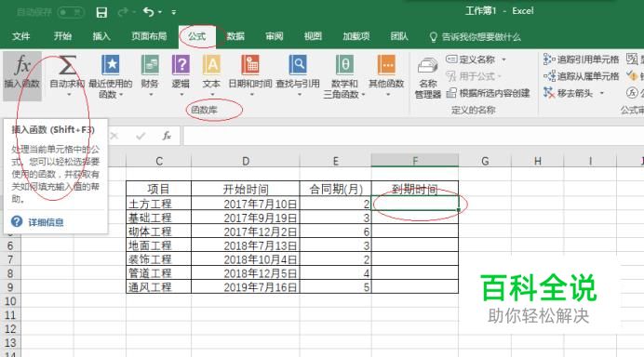Switch to the Insert (插入) tab
This screenshot has height=357, width=644.
tap(101, 36)
